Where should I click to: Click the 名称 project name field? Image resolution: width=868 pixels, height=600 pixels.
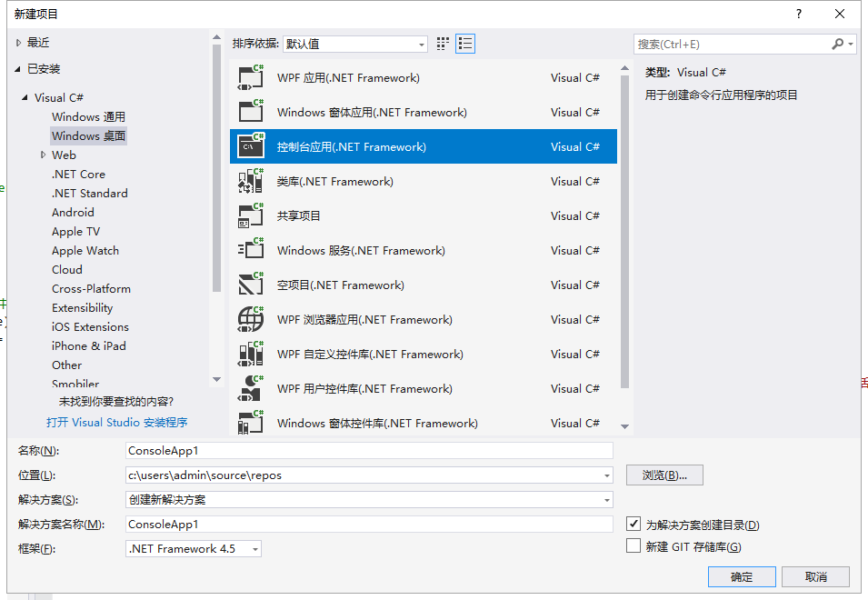click(369, 451)
